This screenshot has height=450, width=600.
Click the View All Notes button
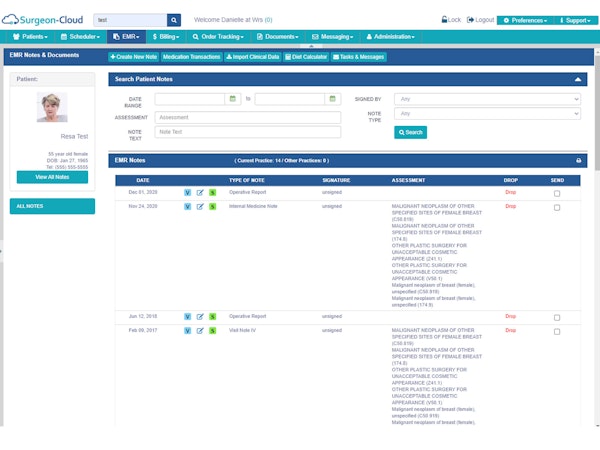(x=52, y=177)
